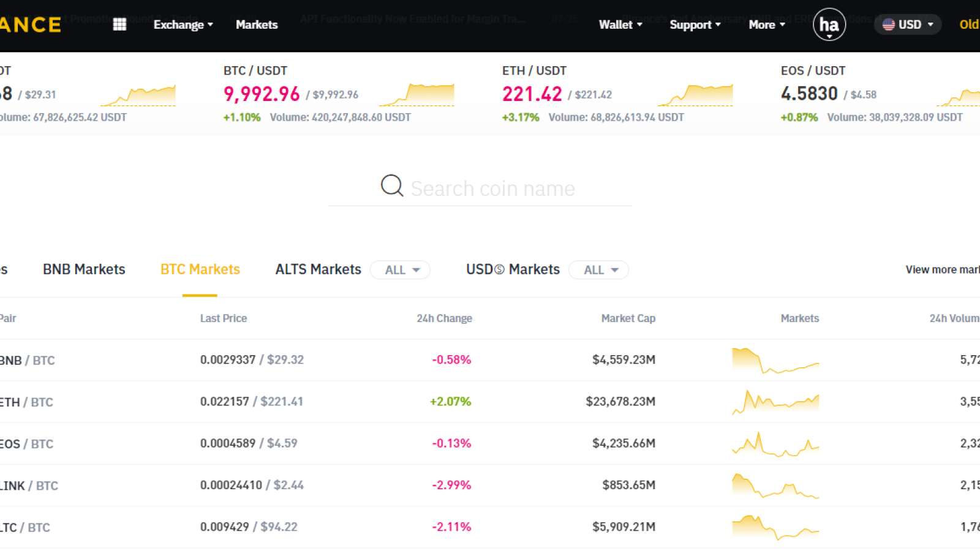This screenshot has width=980, height=551.
Task: Open BTC / USDT ticker pair
Action: coord(255,70)
